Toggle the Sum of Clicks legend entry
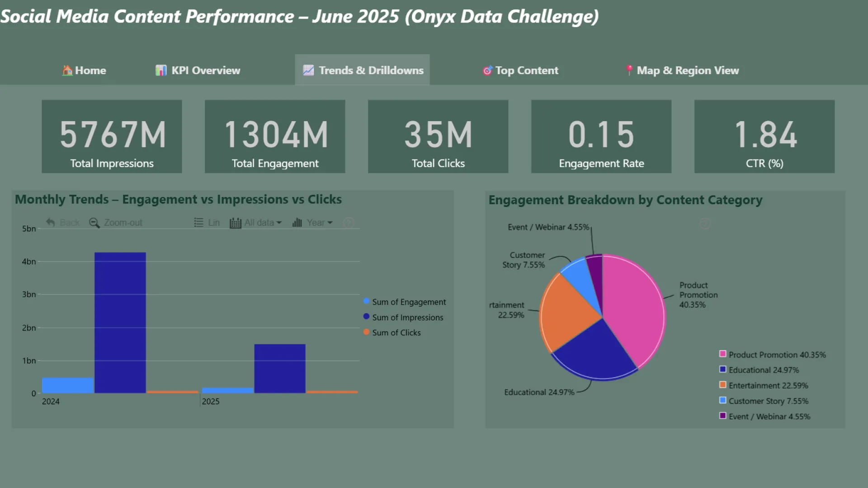 coord(392,333)
